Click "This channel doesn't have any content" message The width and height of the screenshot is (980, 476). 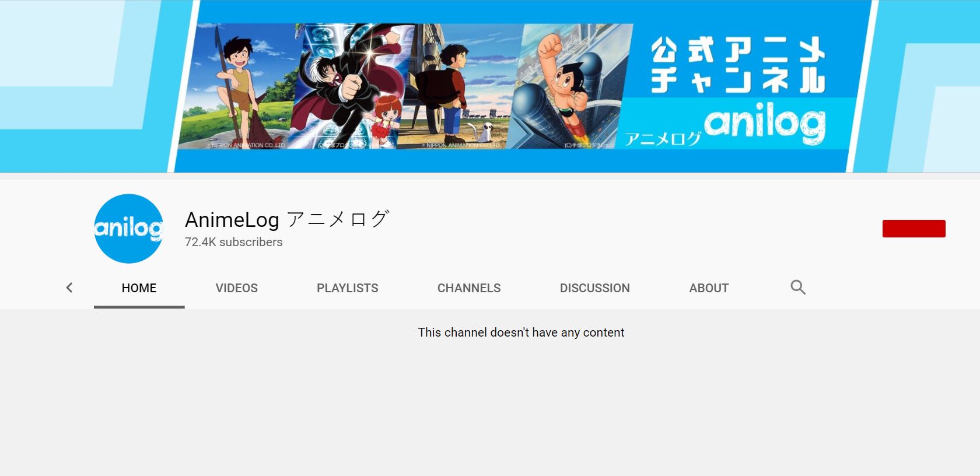521,332
